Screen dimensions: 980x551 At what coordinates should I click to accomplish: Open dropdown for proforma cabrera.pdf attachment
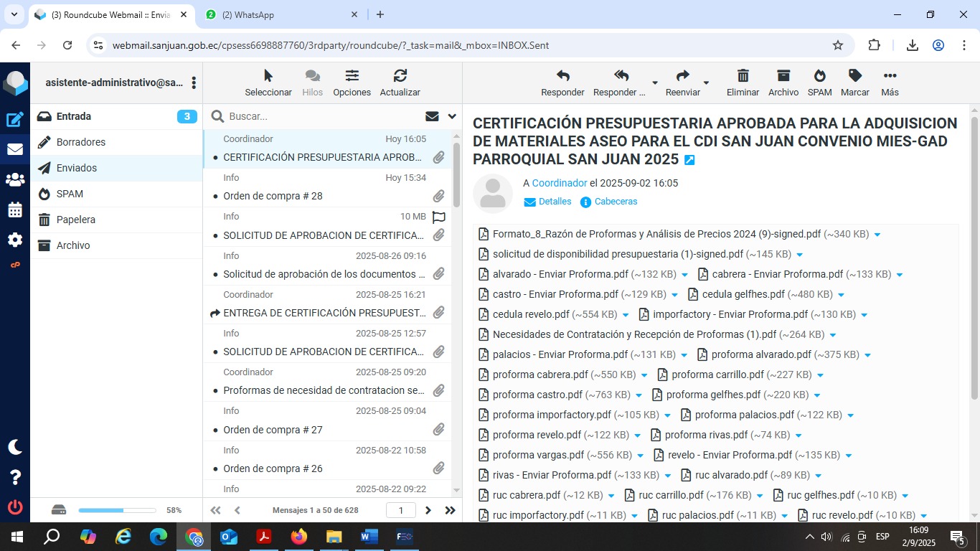[x=644, y=375]
